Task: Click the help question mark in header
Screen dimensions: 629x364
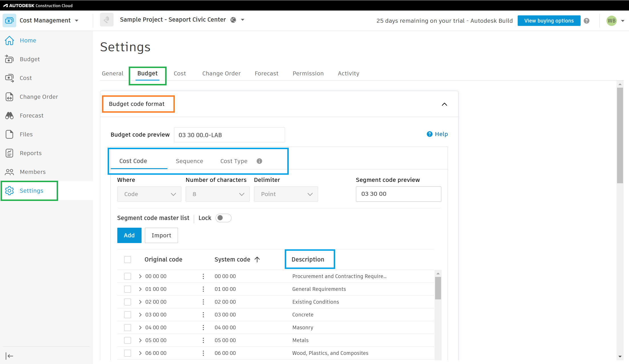Action: 587,21
